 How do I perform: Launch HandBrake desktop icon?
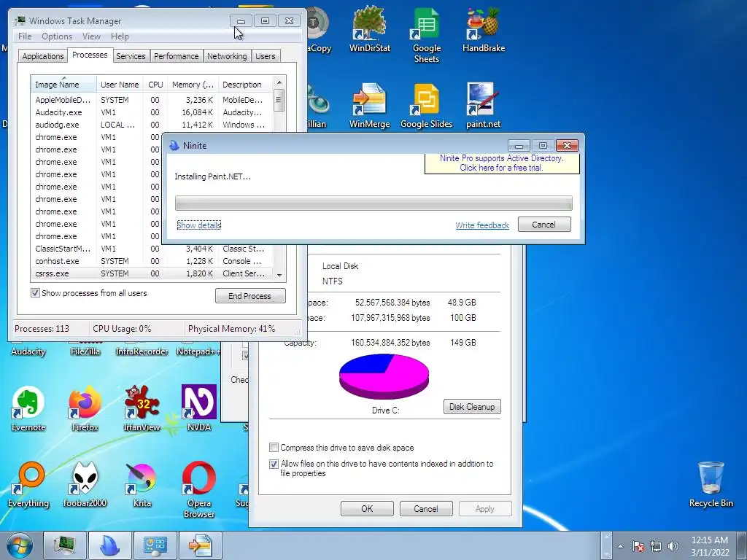click(x=483, y=29)
